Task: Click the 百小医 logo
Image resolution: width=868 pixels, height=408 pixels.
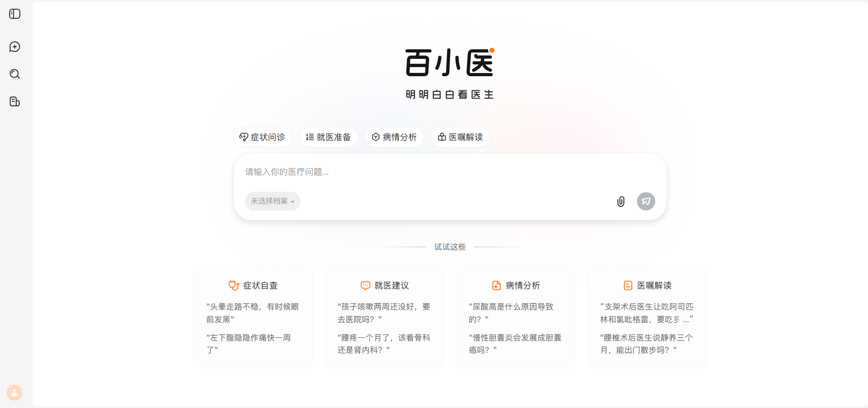Action: (x=450, y=62)
